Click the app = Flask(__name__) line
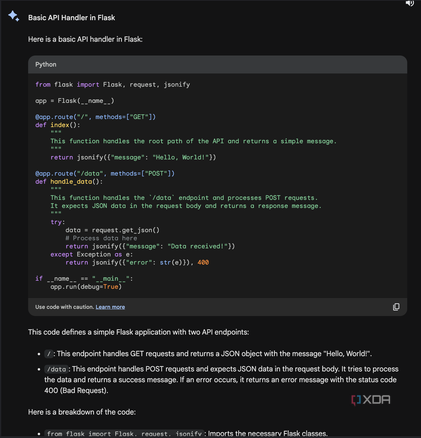 75,101
